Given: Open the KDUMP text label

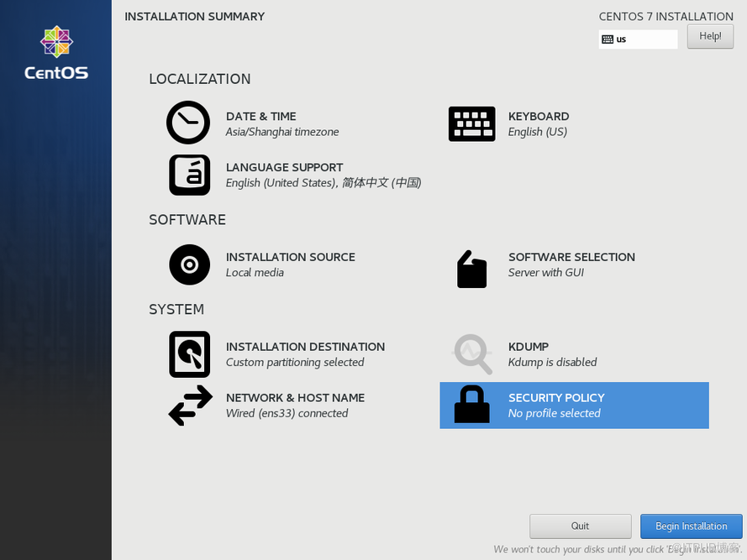Looking at the screenshot, I should click(528, 347).
